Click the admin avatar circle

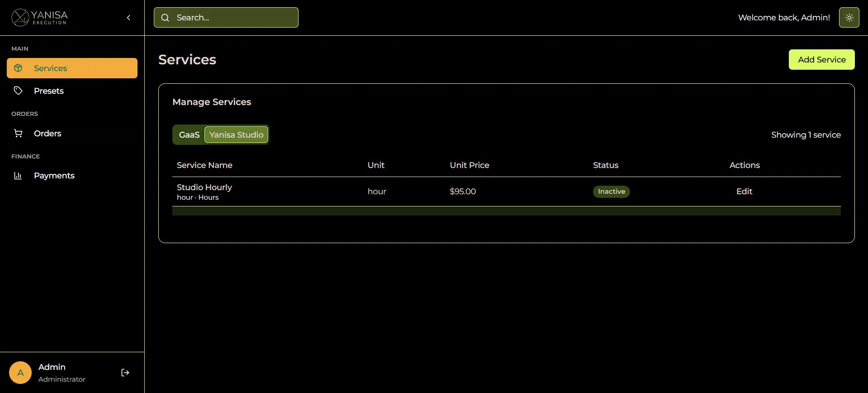[20, 373]
